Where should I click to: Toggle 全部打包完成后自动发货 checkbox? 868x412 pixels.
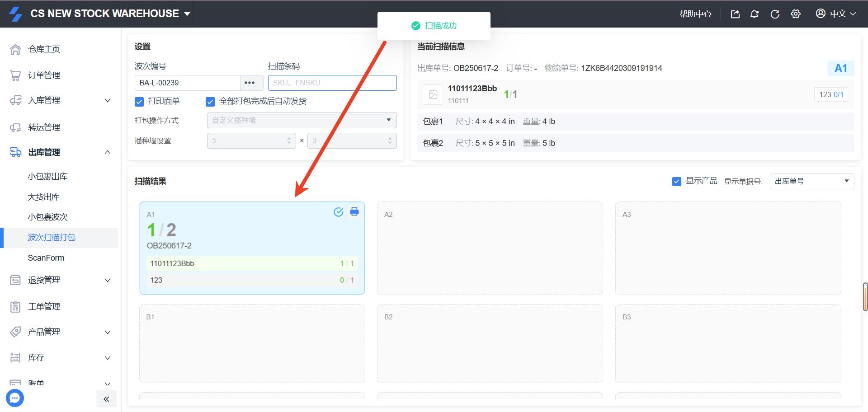point(210,102)
